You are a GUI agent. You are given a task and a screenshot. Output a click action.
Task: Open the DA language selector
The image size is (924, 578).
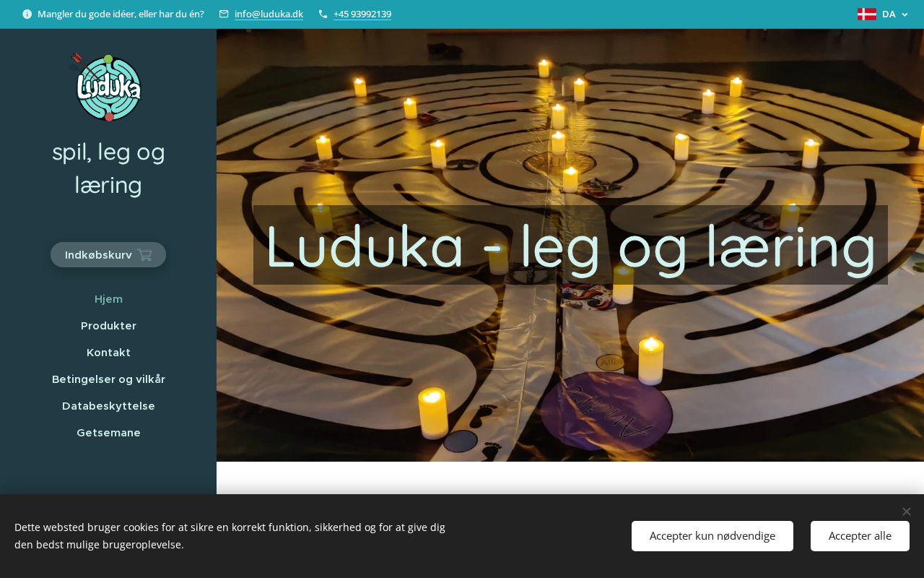[883, 14]
